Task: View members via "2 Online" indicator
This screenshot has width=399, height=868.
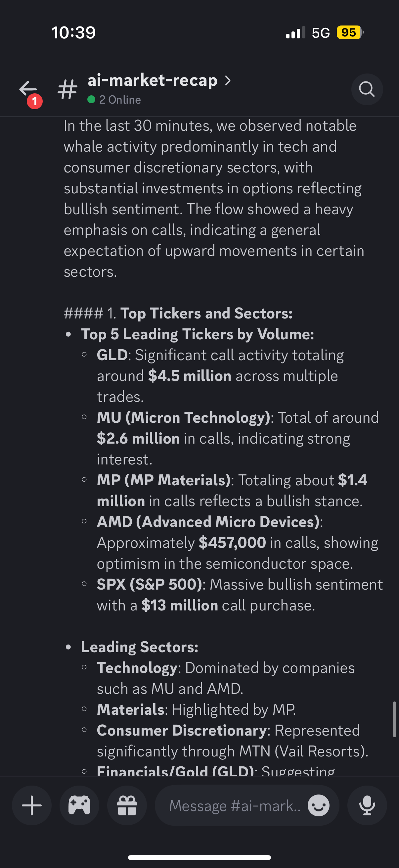Action: (x=114, y=100)
